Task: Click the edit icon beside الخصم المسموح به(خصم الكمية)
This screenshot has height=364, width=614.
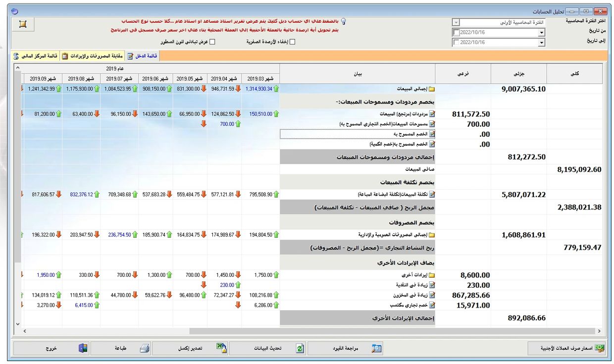Action: pos(431,144)
